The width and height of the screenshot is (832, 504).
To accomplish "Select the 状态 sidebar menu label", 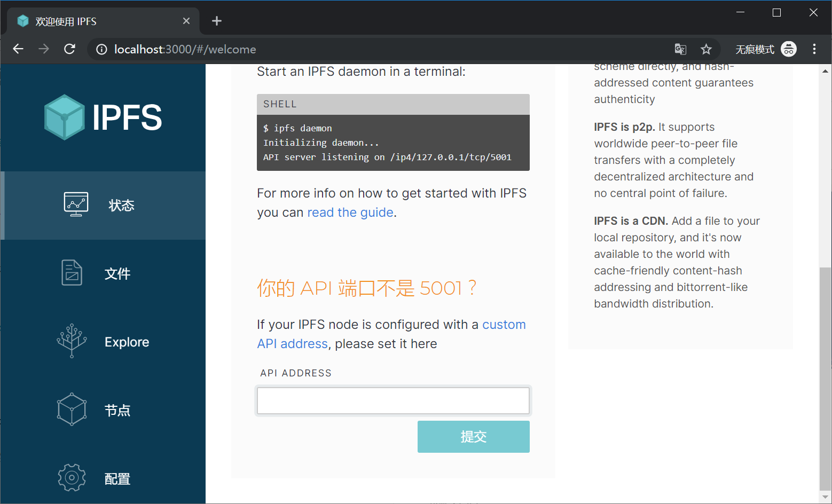I will pos(121,206).
